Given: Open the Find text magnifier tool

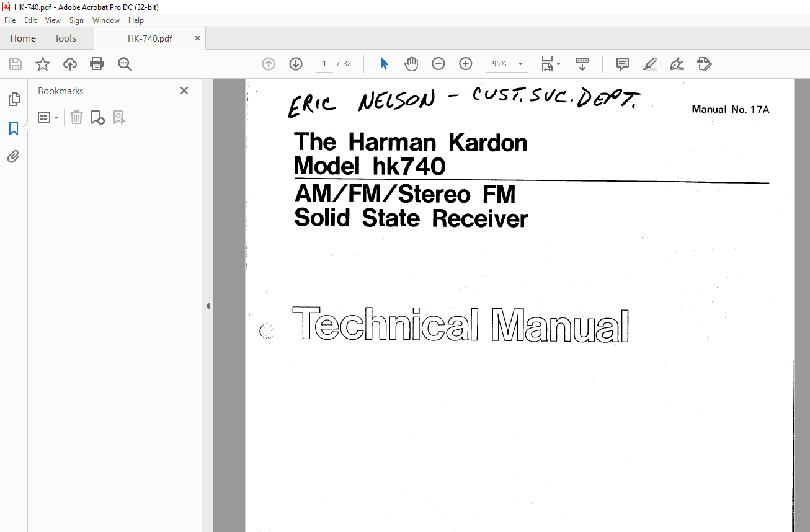Looking at the screenshot, I should coord(125,64).
